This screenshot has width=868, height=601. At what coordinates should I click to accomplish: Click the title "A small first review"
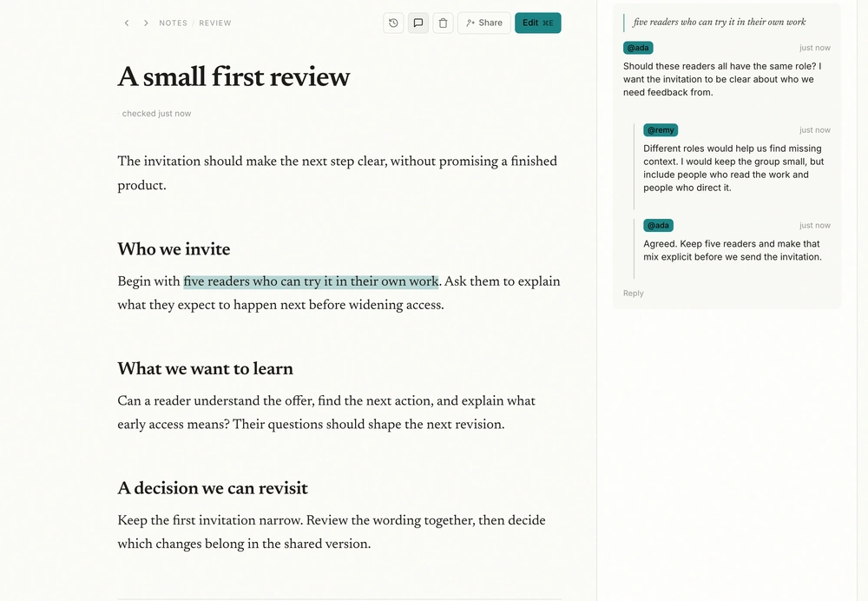pyautogui.click(x=233, y=76)
